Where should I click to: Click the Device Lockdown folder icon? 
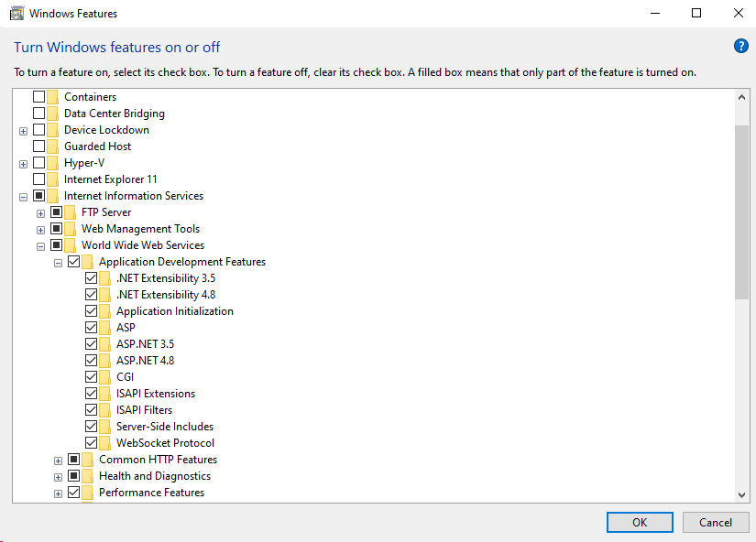click(52, 130)
